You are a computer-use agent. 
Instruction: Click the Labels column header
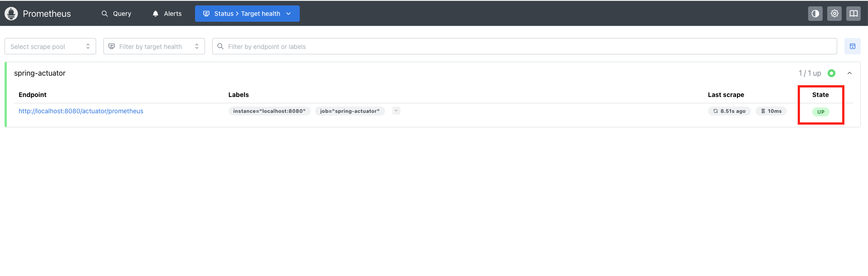[239, 95]
